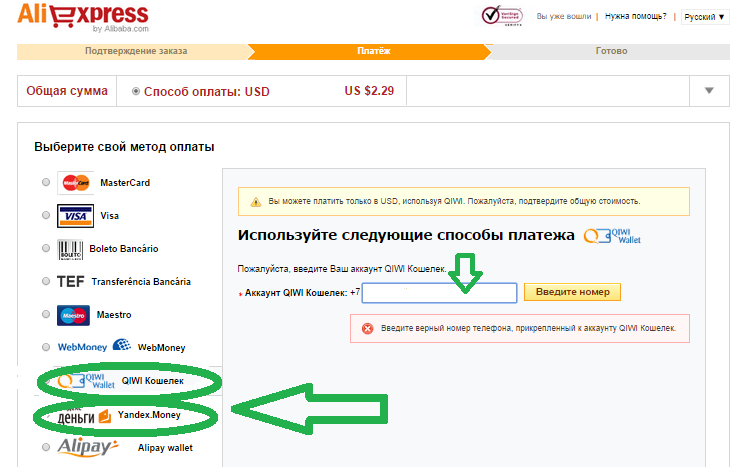Select the WebMoney radio button

pos(46,347)
